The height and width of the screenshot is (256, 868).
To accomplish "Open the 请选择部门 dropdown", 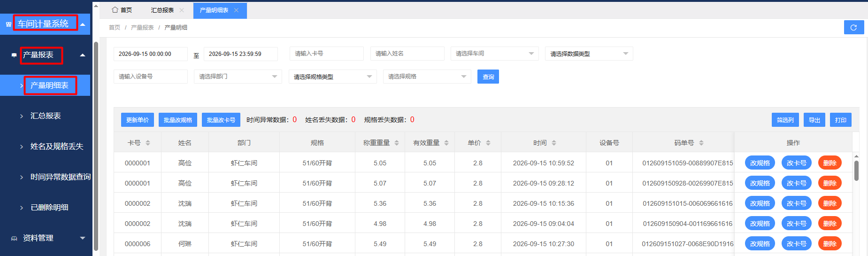I will (238, 77).
